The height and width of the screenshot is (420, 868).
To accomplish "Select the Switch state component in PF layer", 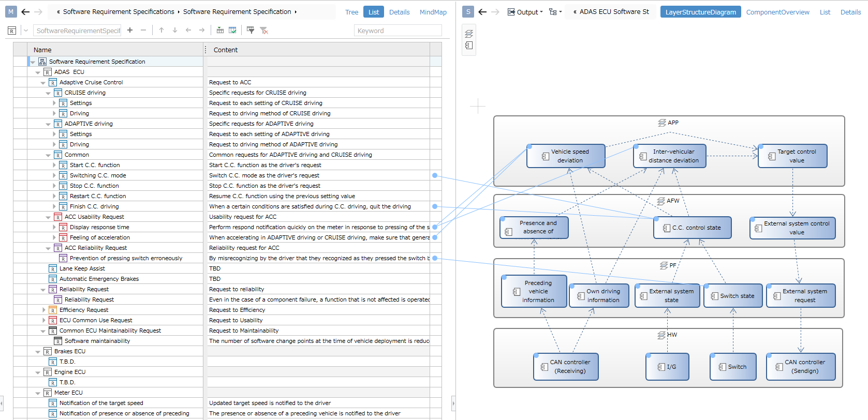I will [x=733, y=296].
